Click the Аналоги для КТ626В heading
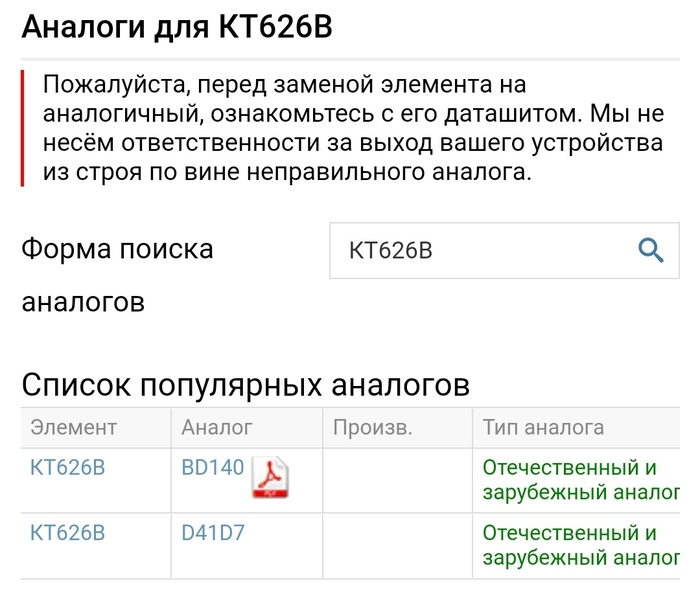The image size is (700, 601). coord(177,27)
